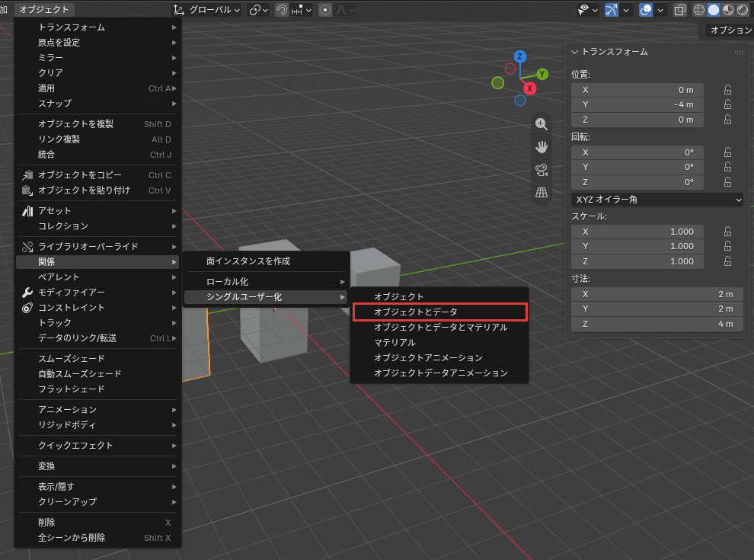Select 面インスタンスを作成 menu entry
Viewport: 754px width, 560px height.
[267, 261]
